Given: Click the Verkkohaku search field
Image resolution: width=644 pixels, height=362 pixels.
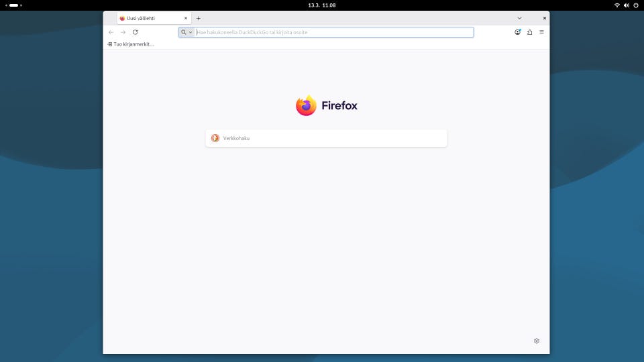Looking at the screenshot, I should click(x=326, y=138).
